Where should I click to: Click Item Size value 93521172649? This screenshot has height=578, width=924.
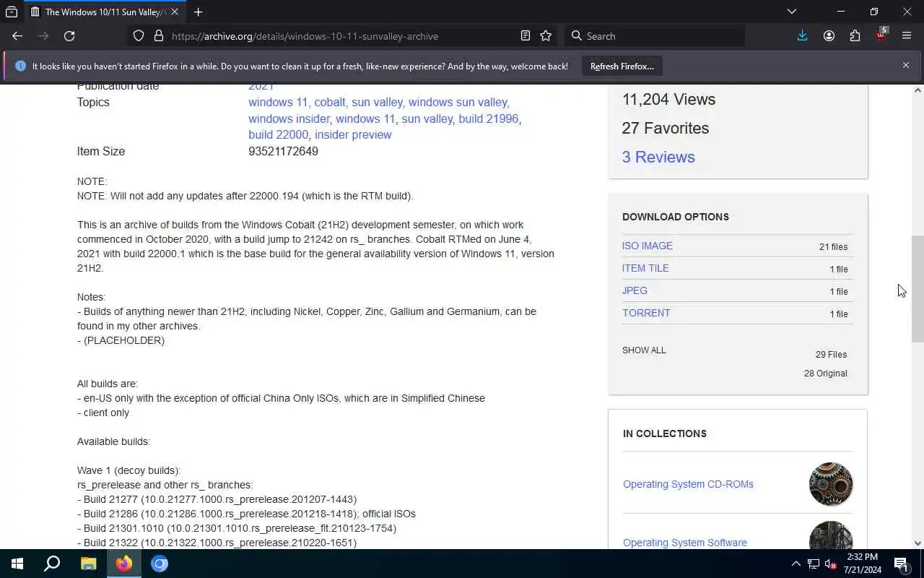click(x=283, y=151)
